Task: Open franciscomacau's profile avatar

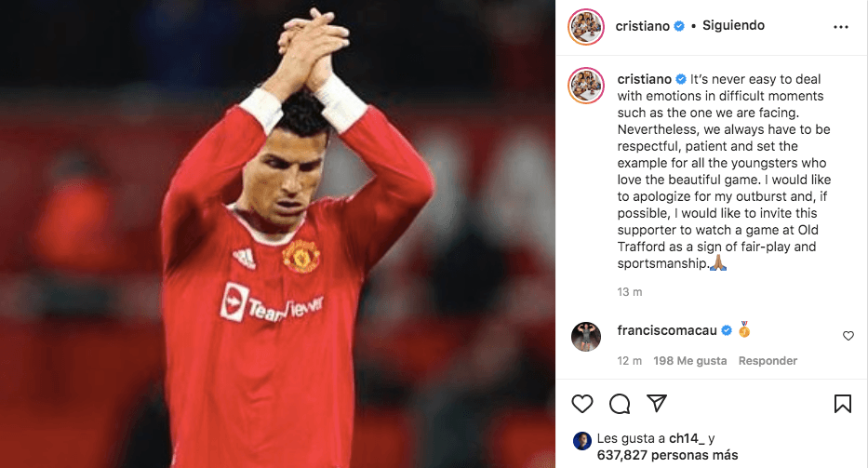Action: click(x=586, y=336)
